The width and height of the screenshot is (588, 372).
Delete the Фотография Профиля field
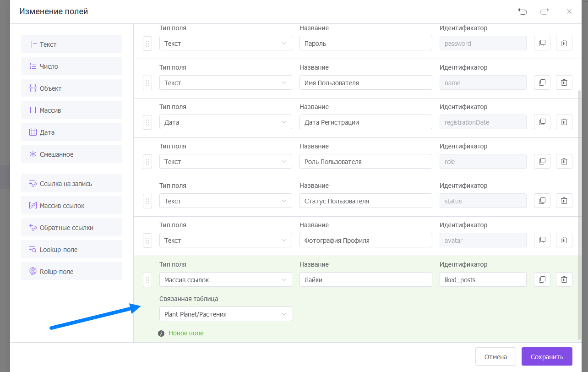coord(564,240)
